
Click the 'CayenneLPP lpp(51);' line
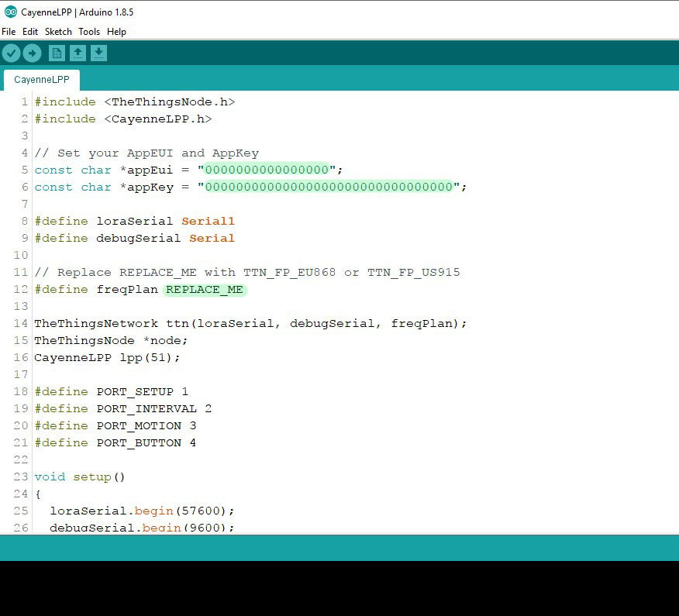107,357
